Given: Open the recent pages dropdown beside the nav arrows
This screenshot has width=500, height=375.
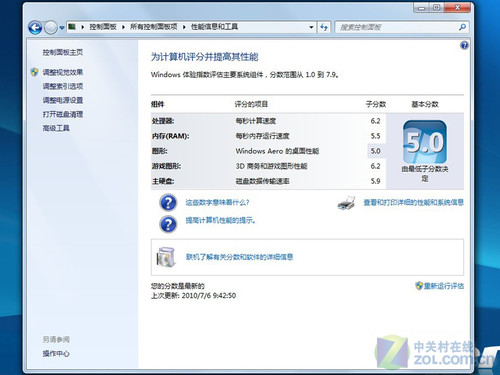Looking at the screenshot, I should point(62,28).
